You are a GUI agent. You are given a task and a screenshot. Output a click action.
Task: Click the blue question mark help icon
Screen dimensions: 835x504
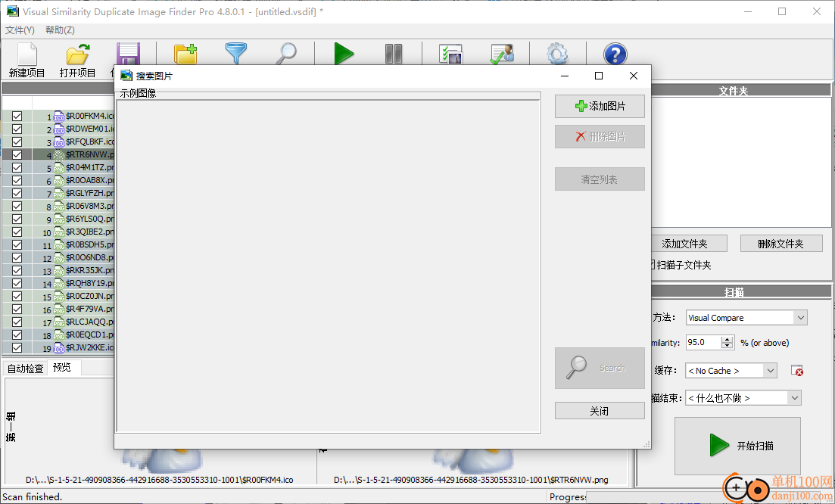click(x=615, y=54)
